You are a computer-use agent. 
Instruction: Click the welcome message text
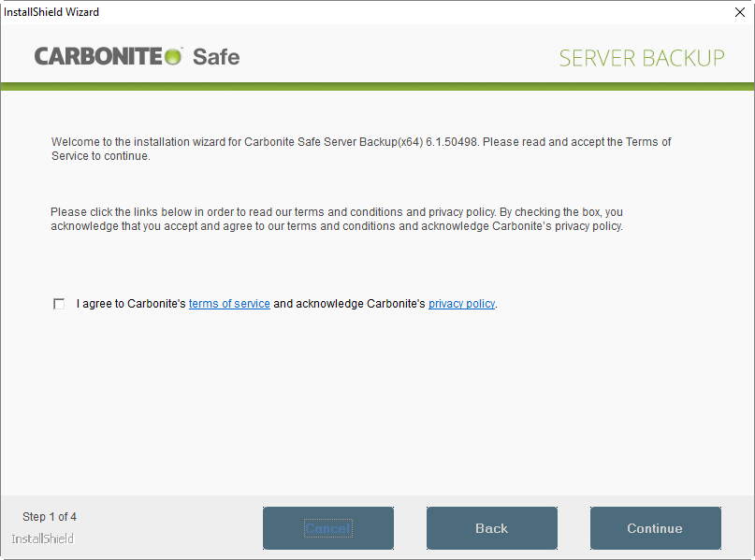[x=360, y=149]
